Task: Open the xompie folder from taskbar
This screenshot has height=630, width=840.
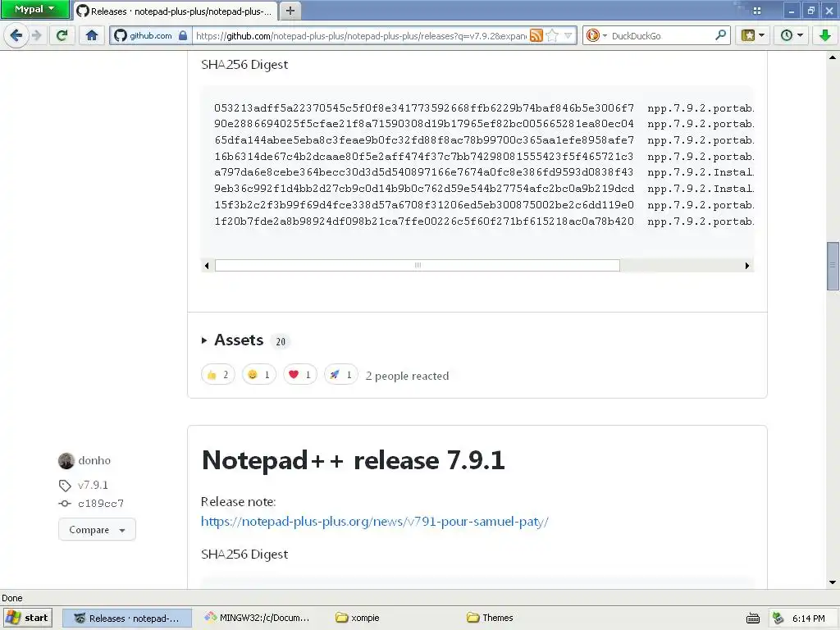Action: 358,618
